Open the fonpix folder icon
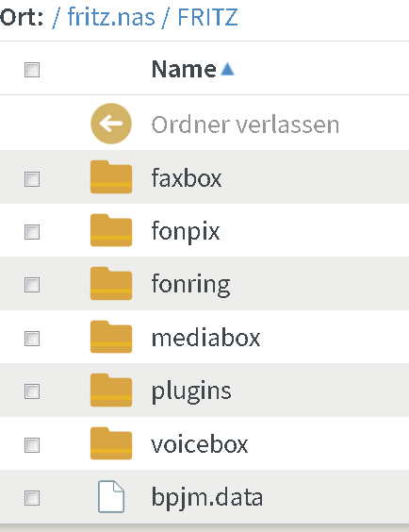The width and height of the screenshot is (409, 532). point(111,230)
